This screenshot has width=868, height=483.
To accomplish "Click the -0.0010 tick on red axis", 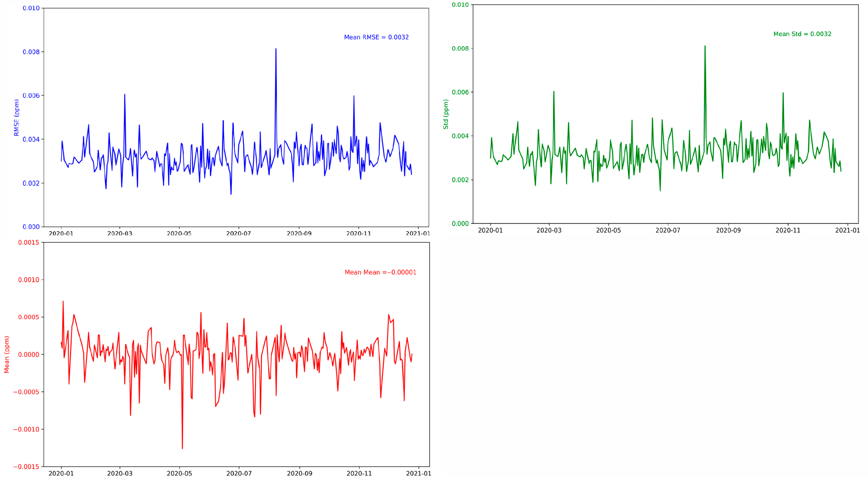I will [26, 429].
